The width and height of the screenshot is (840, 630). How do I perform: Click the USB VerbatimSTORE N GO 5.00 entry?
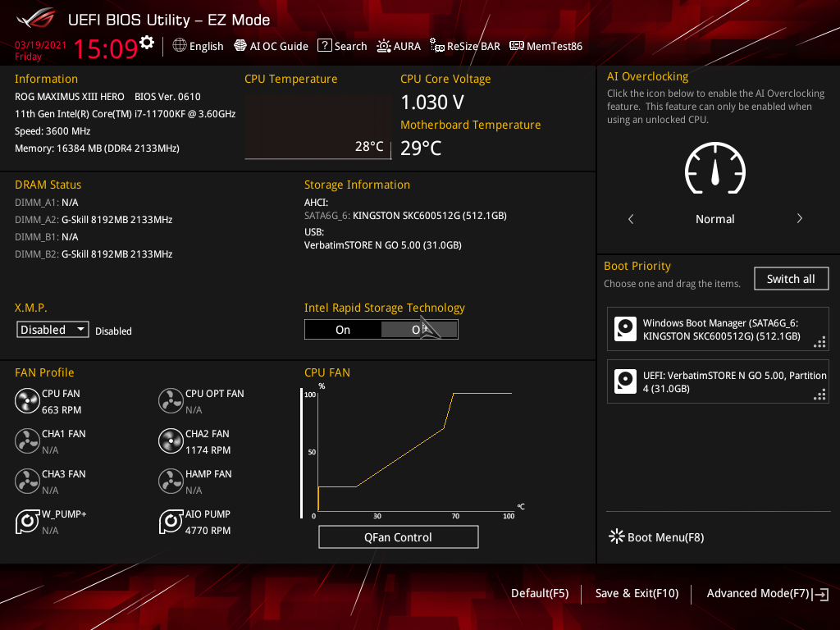382,244
